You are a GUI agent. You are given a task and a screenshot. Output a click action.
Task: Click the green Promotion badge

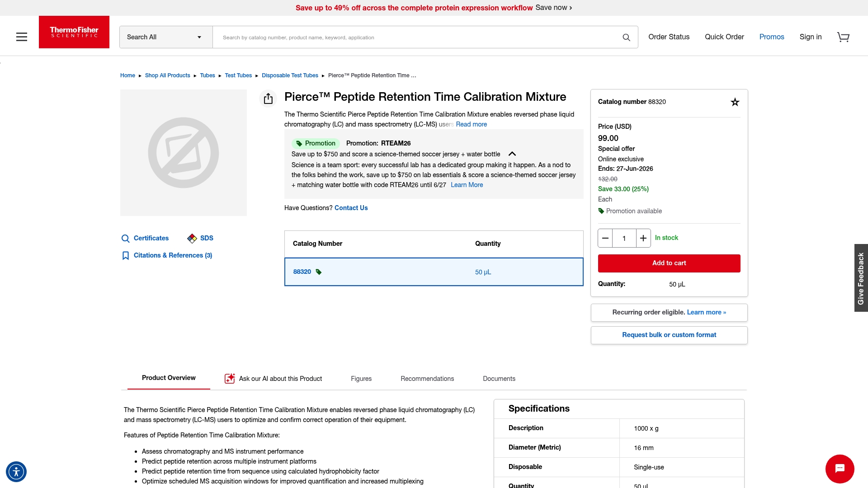tap(316, 144)
